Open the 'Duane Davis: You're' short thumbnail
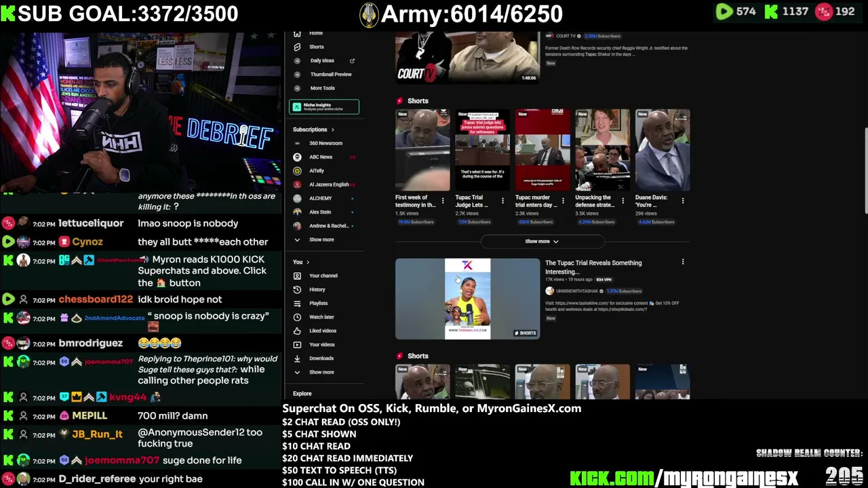868x488 pixels. pos(663,150)
